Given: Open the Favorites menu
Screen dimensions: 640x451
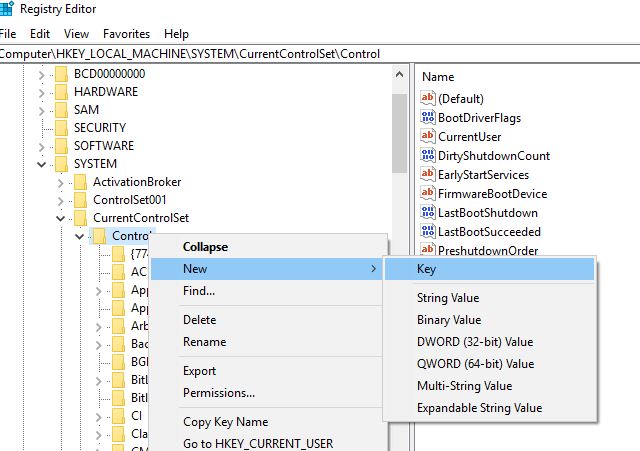Looking at the screenshot, I should (x=125, y=33).
